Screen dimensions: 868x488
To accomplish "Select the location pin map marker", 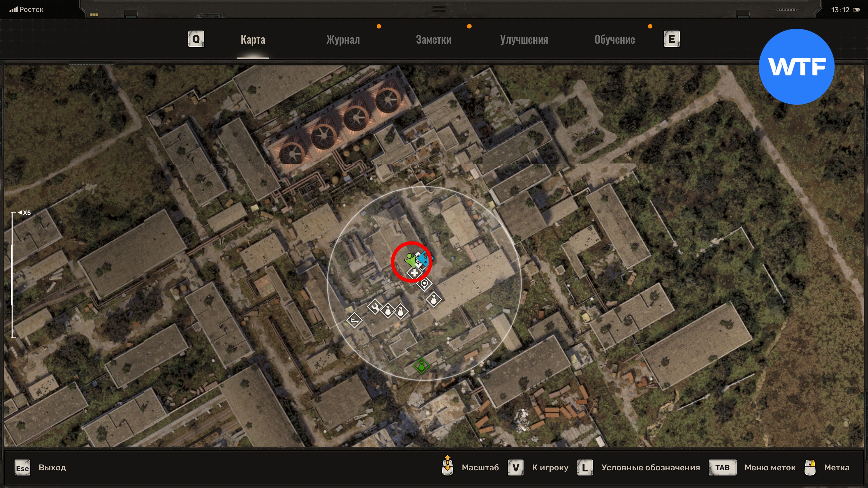I will click(x=424, y=284).
